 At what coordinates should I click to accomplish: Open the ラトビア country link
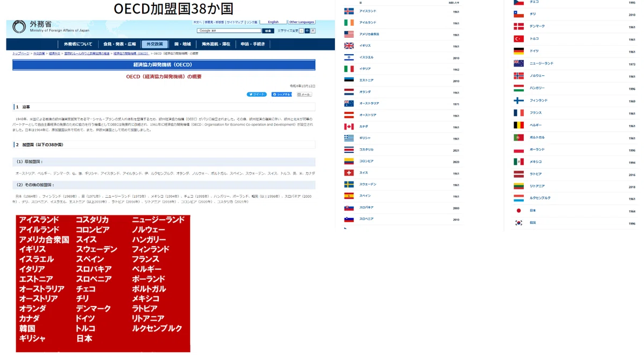[x=536, y=174]
